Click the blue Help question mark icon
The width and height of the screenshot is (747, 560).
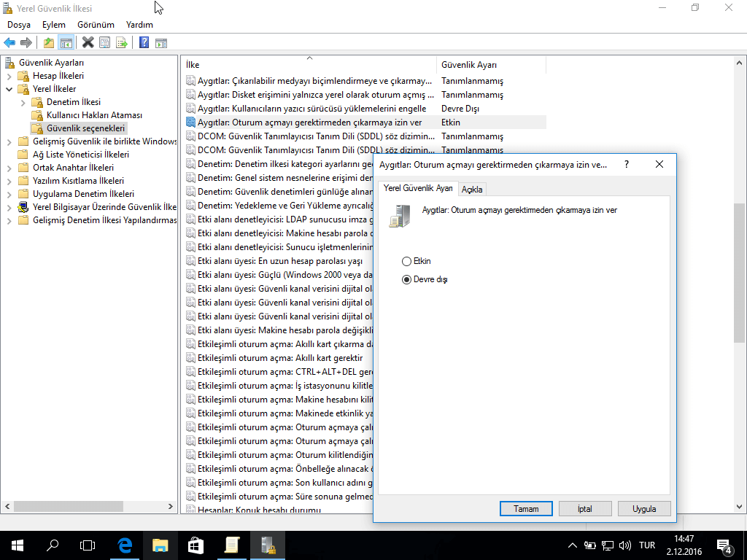(144, 43)
